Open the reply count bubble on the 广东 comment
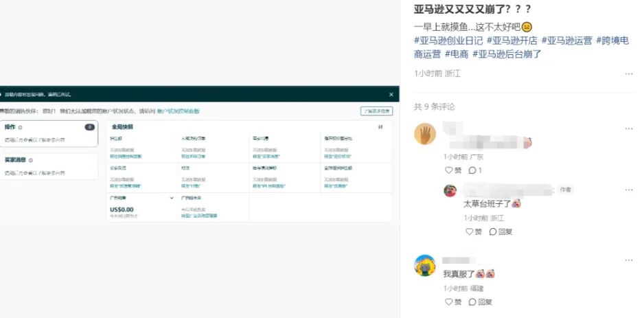This screenshot has width=644, height=318. tap(475, 170)
